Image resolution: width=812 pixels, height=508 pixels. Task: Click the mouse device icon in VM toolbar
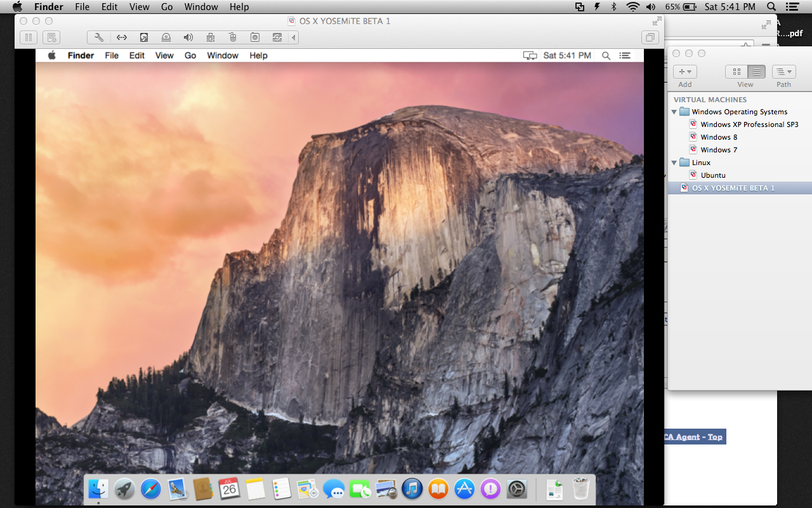pos(233,37)
